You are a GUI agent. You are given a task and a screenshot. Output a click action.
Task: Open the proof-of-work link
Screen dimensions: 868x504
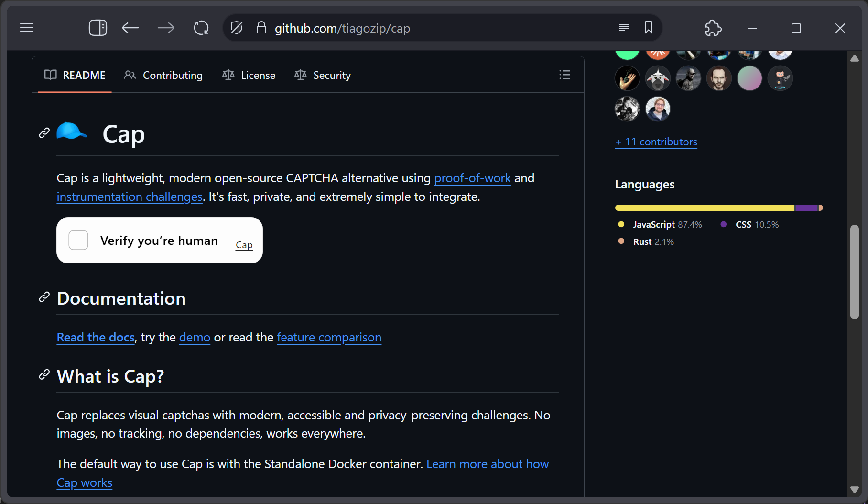tap(472, 178)
